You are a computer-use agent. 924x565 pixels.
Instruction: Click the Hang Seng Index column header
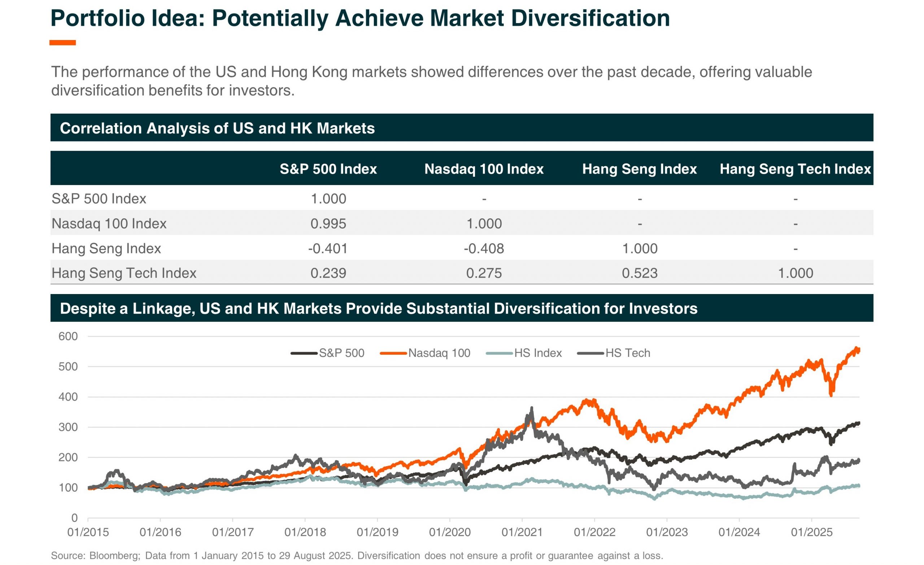pos(639,169)
